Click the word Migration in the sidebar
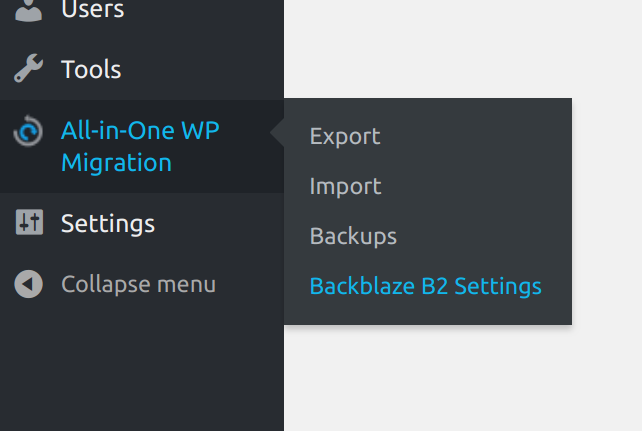642x431 pixels. [116, 162]
